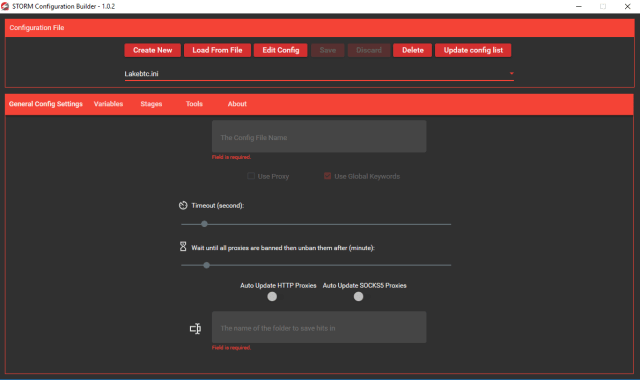The image size is (640, 380).
Task: Select the Lakebtc.ini config entry
Action: tap(319, 73)
